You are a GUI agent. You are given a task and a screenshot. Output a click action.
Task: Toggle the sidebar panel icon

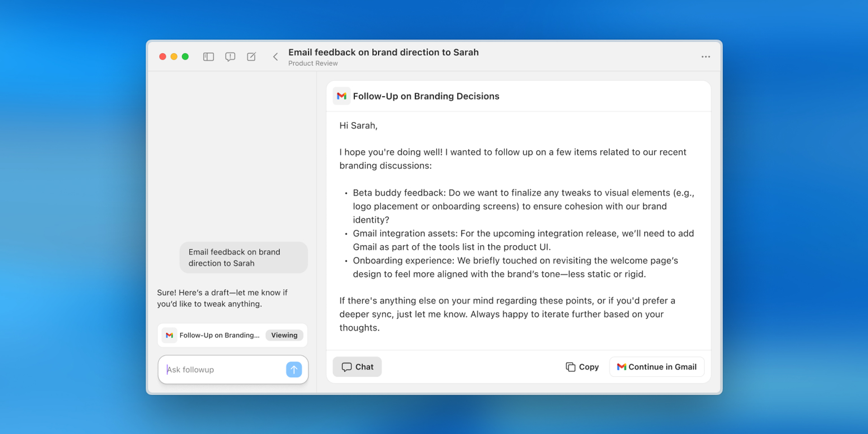pyautogui.click(x=208, y=57)
